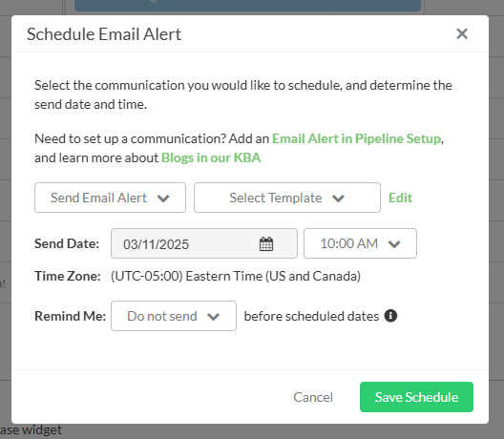504x439 pixels.
Task: Expand the Select Template dropdown
Action: click(x=287, y=198)
